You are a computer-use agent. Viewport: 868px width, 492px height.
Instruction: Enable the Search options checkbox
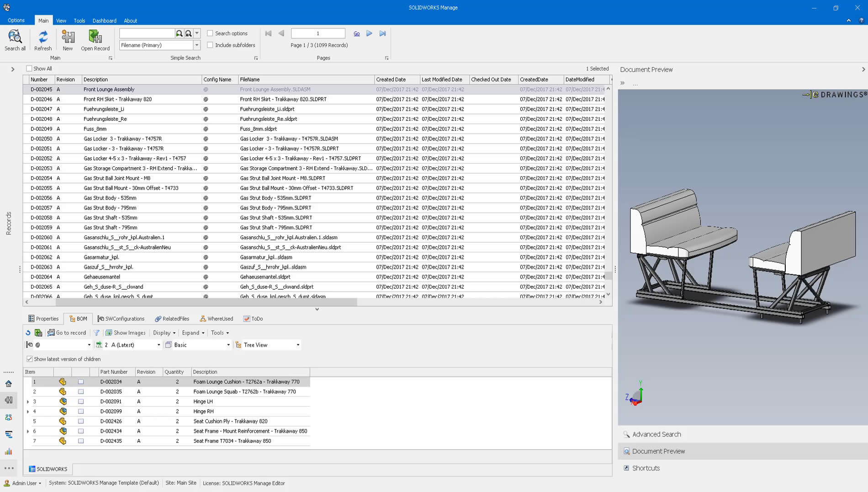pyautogui.click(x=210, y=33)
